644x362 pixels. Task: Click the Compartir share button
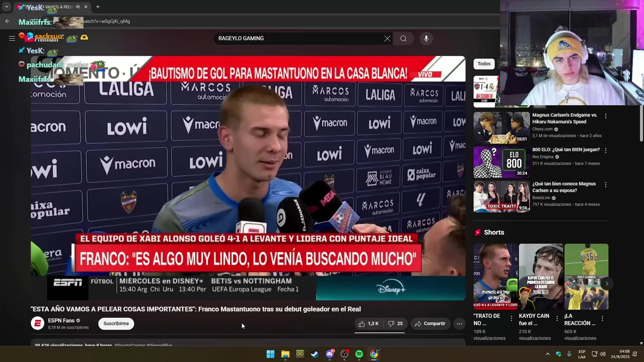pos(430,324)
